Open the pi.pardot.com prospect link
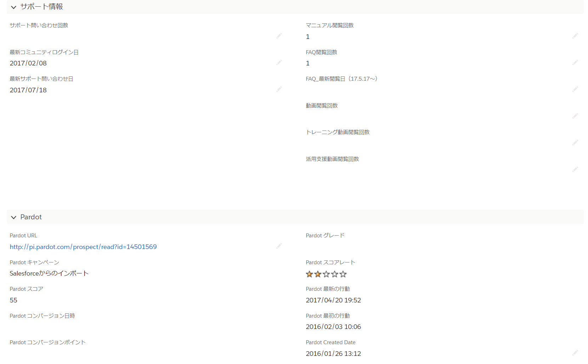The width and height of the screenshot is (588, 364). pyautogui.click(x=83, y=247)
